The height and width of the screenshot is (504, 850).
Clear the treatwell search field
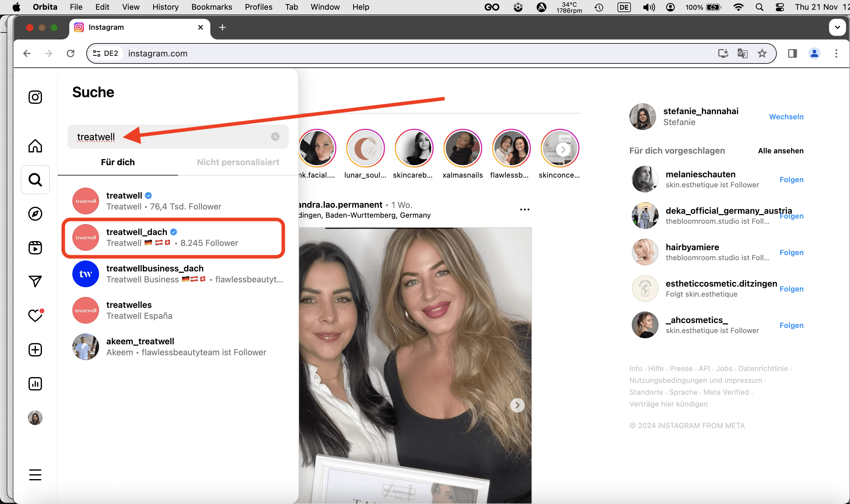(x=275, y=137)
